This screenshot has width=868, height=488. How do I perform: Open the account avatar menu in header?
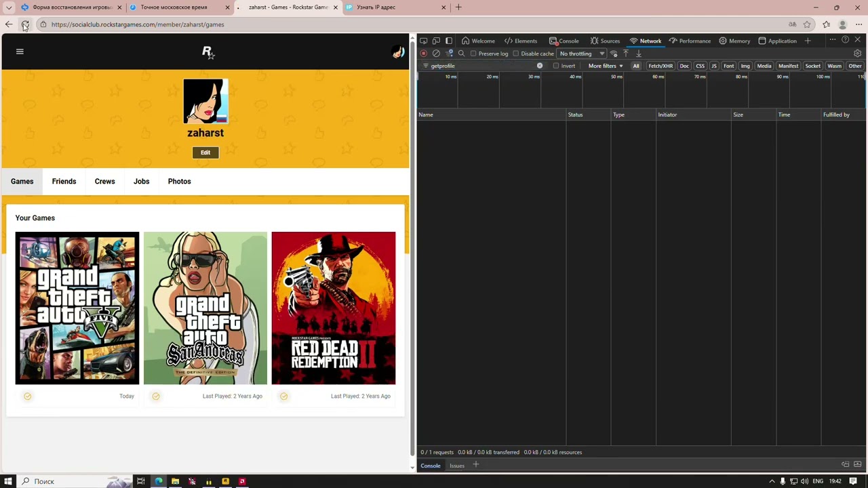point(398,52)
